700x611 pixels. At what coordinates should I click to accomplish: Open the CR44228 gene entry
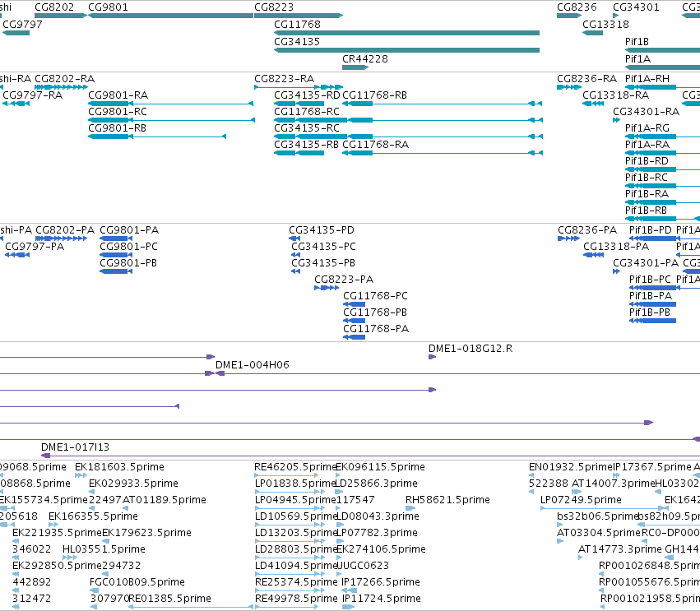pyautogui.click(x=355, y=67)
